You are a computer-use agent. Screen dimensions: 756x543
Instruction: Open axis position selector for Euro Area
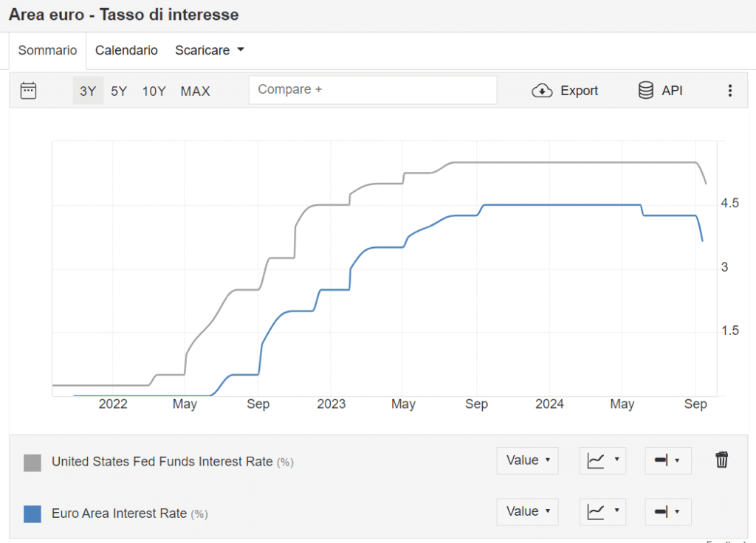click(x=667, y=511)
